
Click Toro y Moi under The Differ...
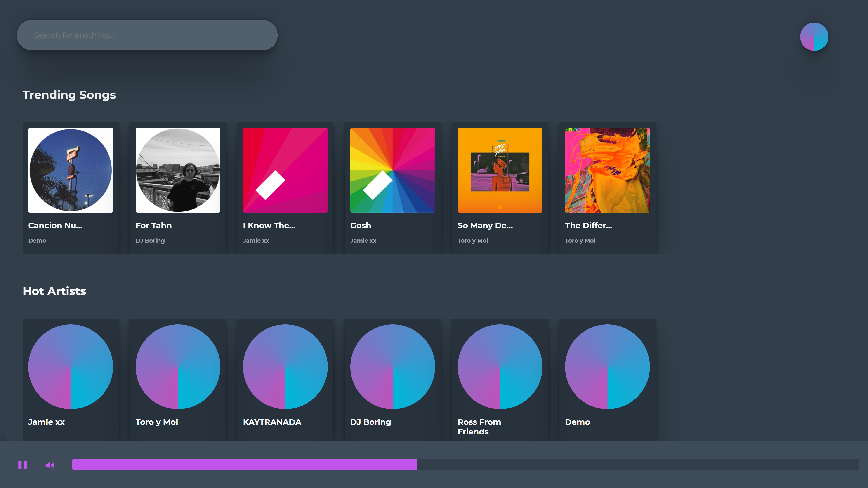point(580,240)
